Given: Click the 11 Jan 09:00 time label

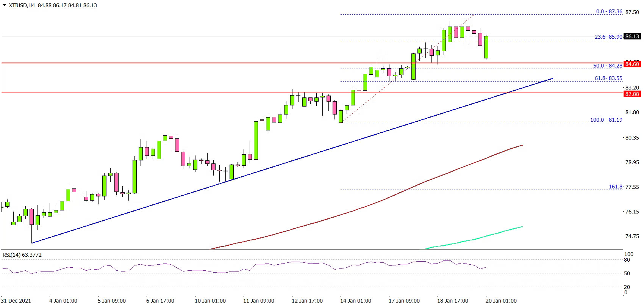Looking at the screenshot, I should pyautogui.click(x=259, y=301).
